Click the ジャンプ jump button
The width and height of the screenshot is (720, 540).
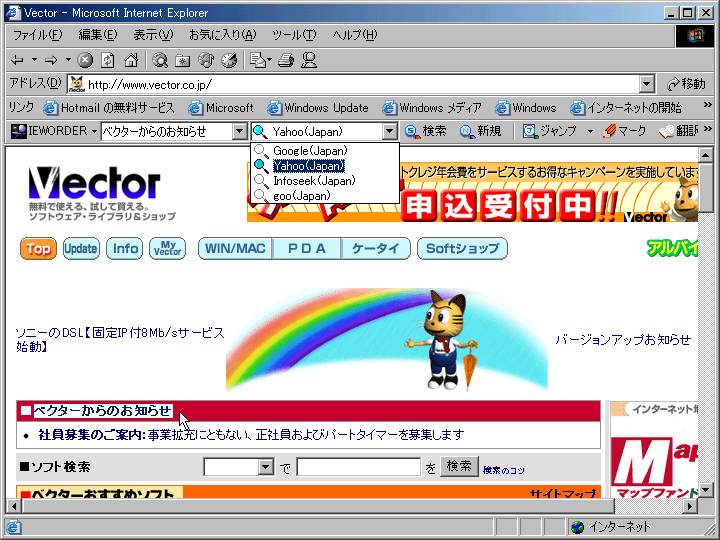click(x=550, y=131)
